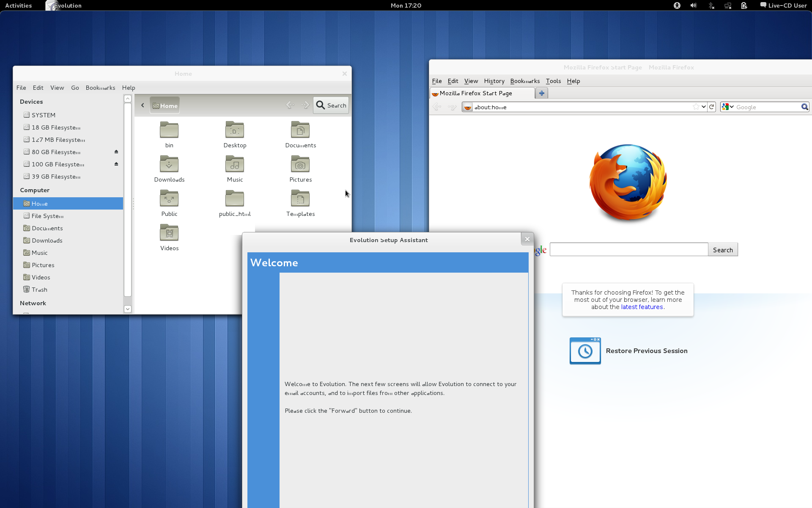Open the Firefox URL history dropdown
The image size is (812, 508).
[704, 107]
